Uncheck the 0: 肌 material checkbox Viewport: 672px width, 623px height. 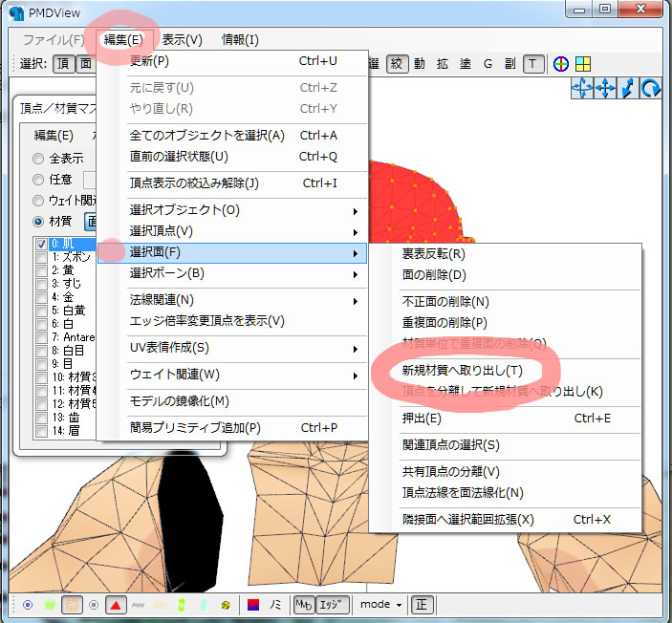(x=41, y=245)
